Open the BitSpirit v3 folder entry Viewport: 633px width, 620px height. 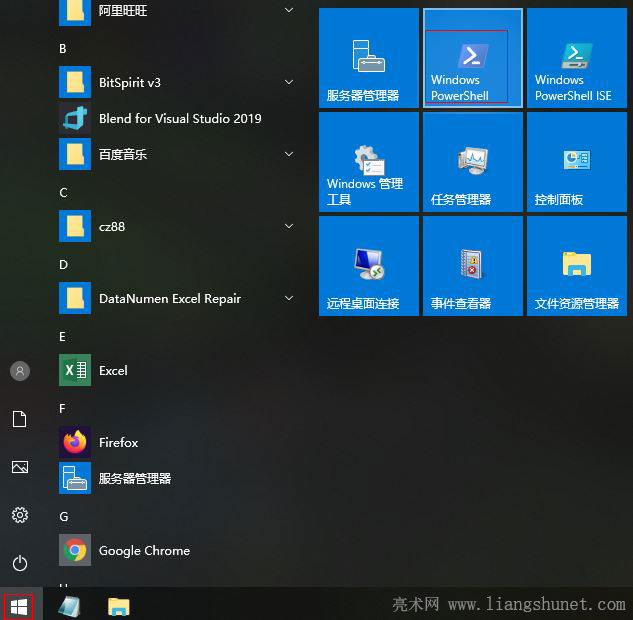click(178, 82)
